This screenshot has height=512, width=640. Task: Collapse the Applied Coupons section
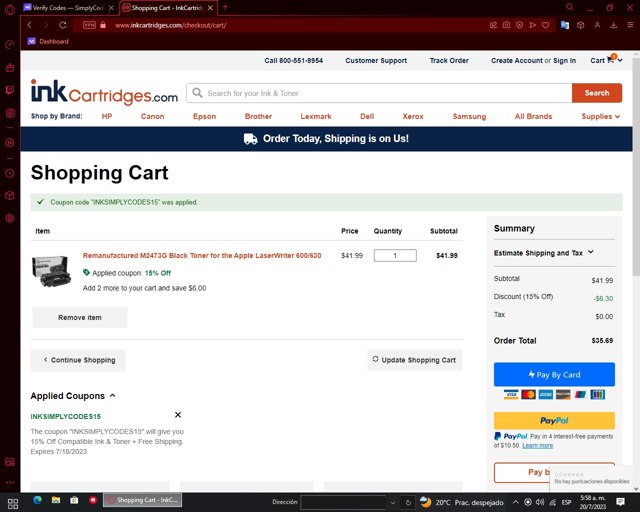(x=73, y=396)
